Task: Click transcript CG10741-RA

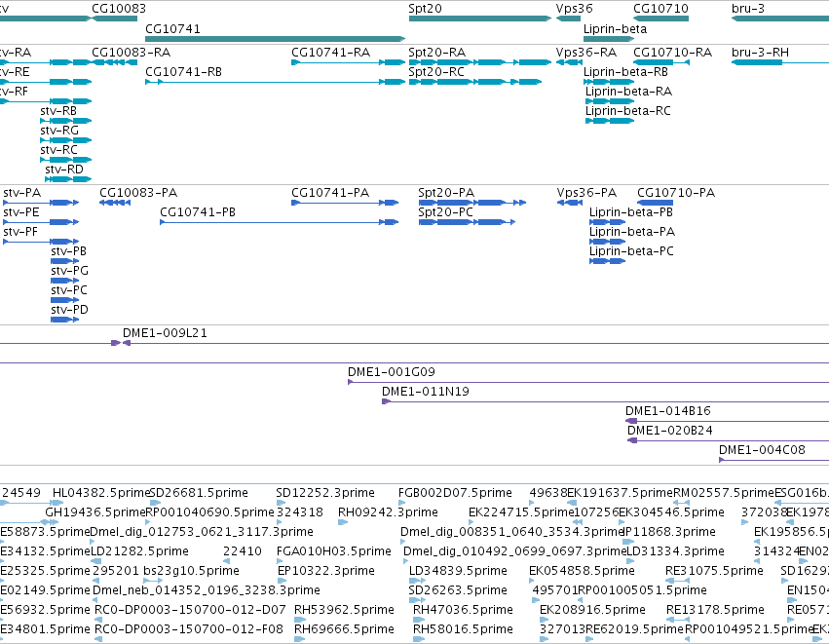Action: pyautogui.click(x=349, y=62)
